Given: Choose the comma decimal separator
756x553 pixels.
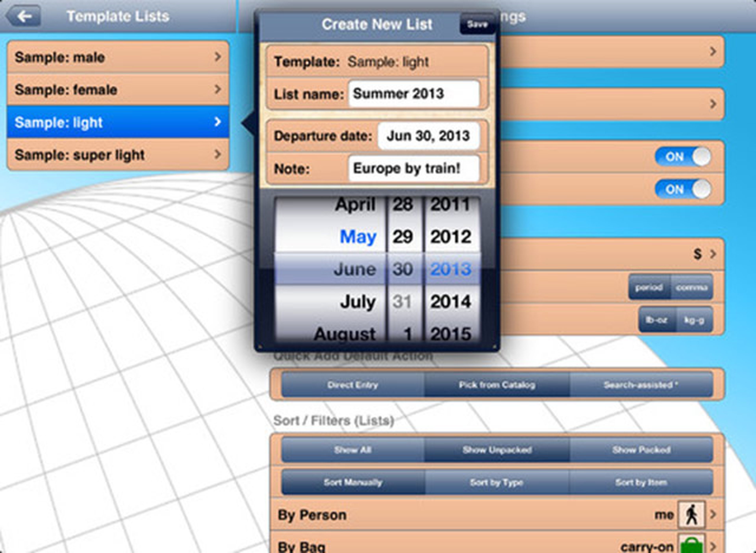Looking at the screenshot, I should coord(691,288).
